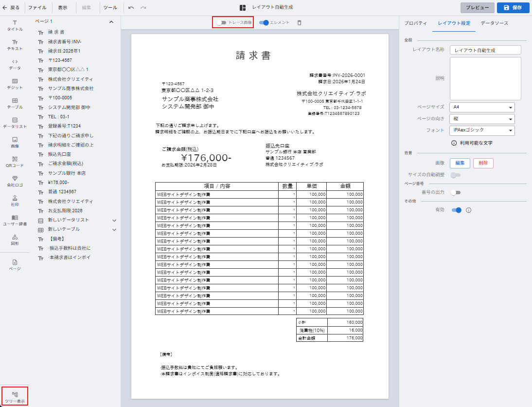Select the QRコード element tool
Image resolution: width=532 pixels, height=407 pixels.
(15, 161)
